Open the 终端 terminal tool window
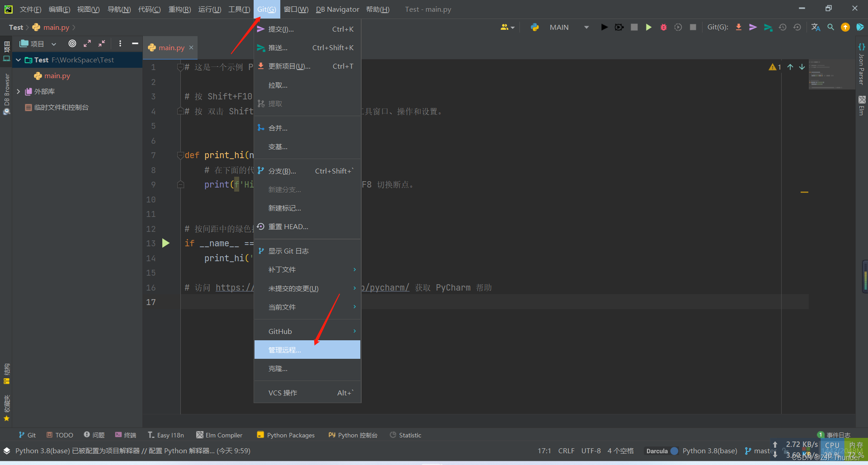Image resolution: width=868 pixels, height=465 pixels. tap(126, 435)
